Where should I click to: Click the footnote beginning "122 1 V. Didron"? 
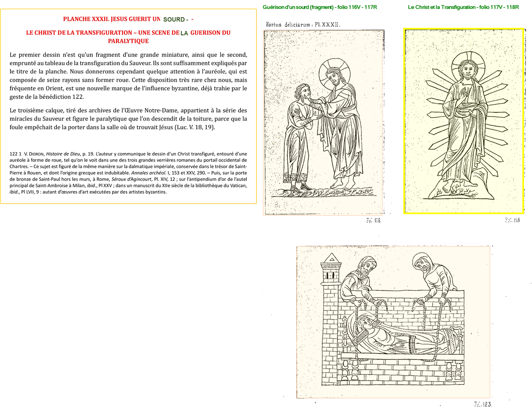pyautogui.click(x=128, y=173)
